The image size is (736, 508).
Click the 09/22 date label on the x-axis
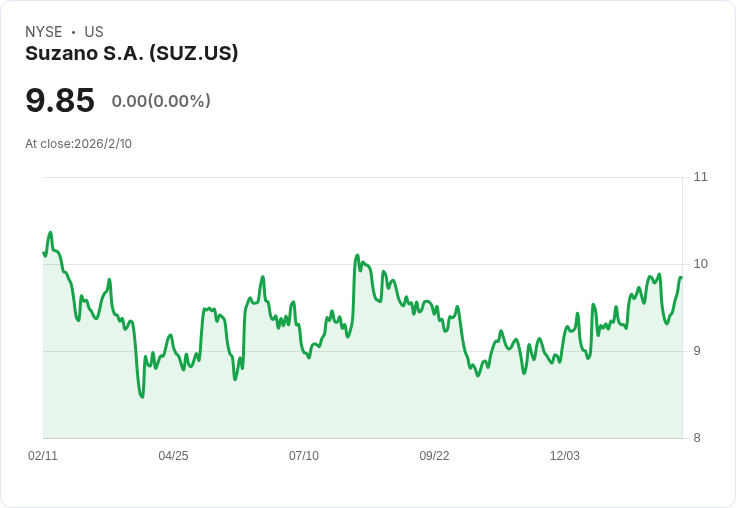434,455
